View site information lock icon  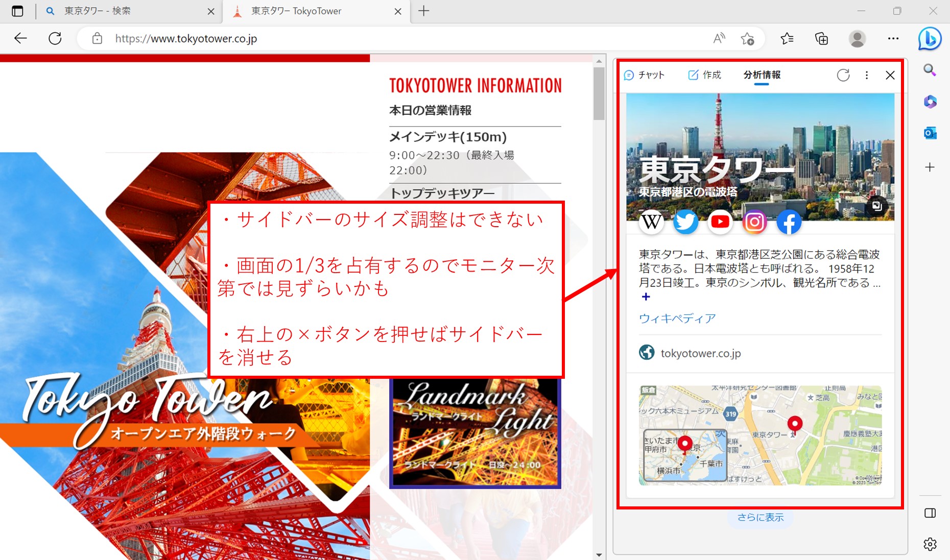point(97,38)
